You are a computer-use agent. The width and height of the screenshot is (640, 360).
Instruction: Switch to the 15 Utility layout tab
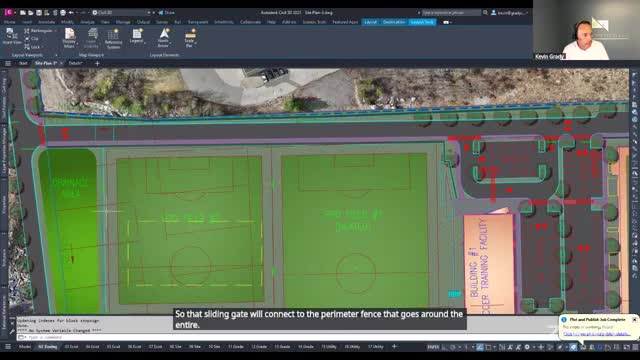329,347
